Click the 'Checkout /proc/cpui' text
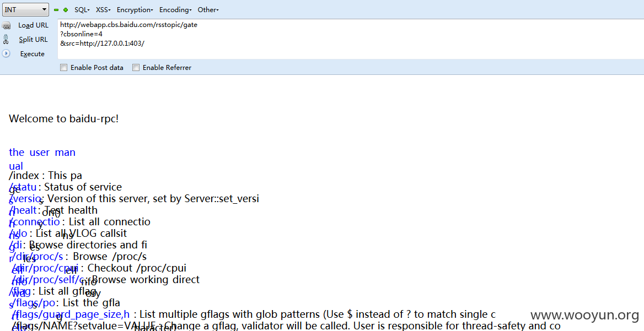Viewport: 644px width, 331px height. coord(137,268)
